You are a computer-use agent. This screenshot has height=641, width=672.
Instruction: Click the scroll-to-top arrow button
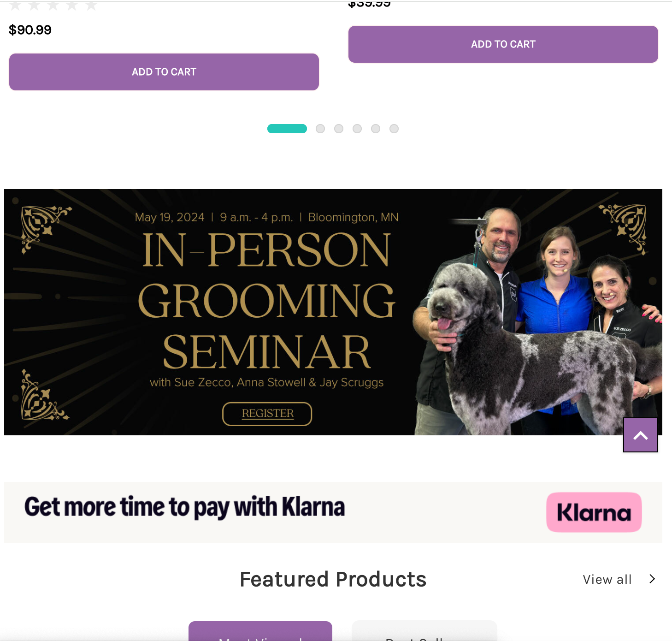[x=640, y=435]
